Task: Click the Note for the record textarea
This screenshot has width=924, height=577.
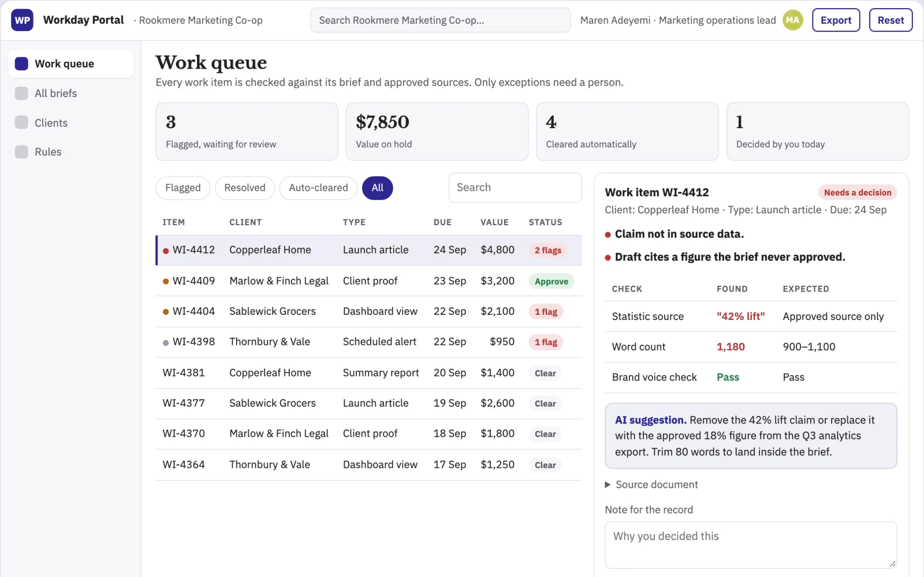Action: tap(751, 545)
